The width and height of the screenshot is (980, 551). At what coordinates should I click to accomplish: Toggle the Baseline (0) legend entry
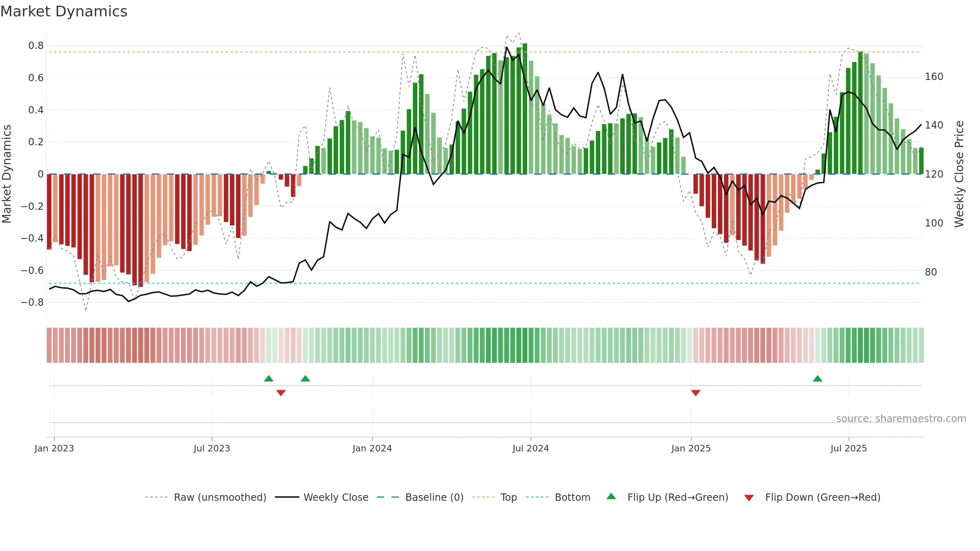tap(420, 497)
